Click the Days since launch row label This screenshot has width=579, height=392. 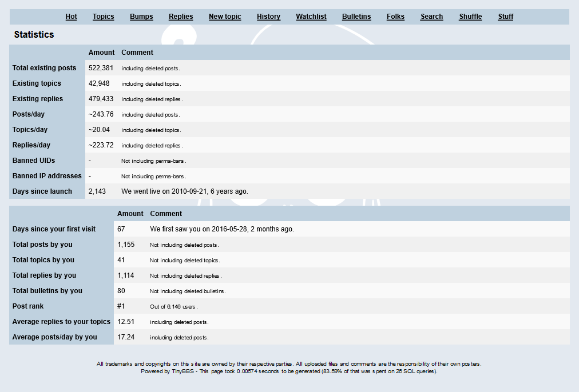[x=42, y=191]
